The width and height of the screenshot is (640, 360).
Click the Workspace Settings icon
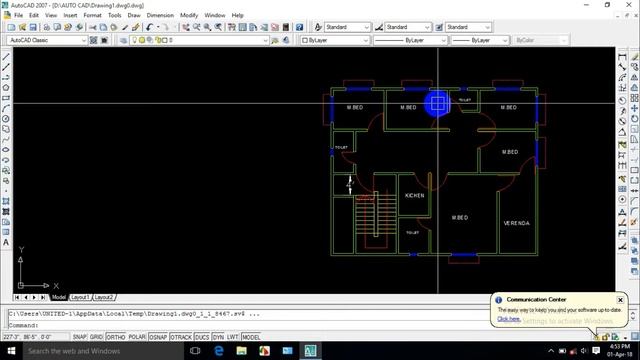click(93, 40)
